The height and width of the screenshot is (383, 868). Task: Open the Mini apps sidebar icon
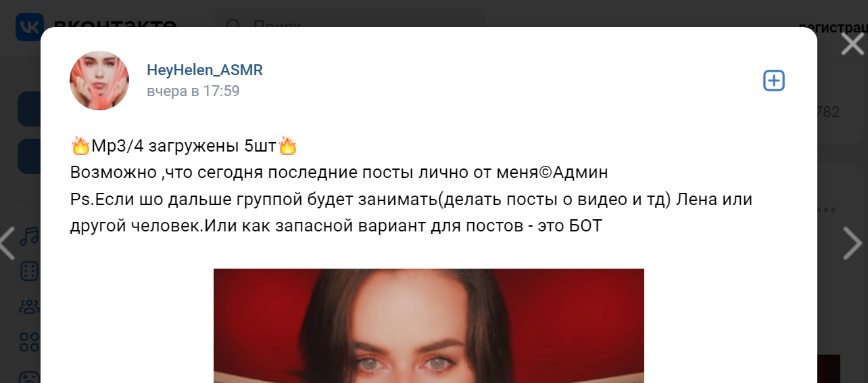click(29, 341)
